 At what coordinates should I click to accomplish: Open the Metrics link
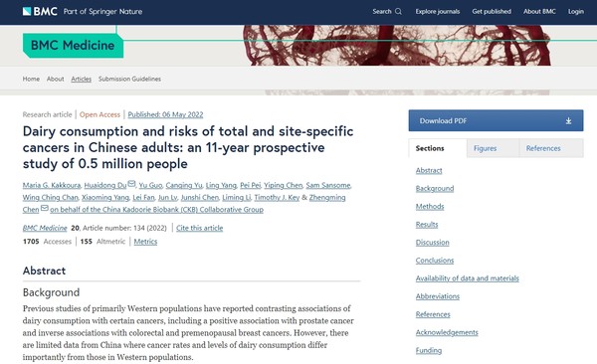(145, 242)
